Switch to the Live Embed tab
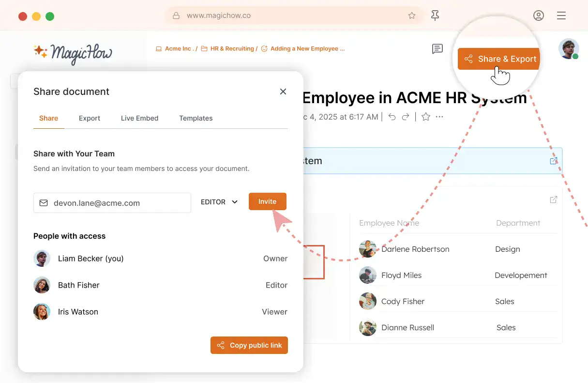The height and width of the screenshot is (383, 588). pyautogui.click(x=139, y=118)
